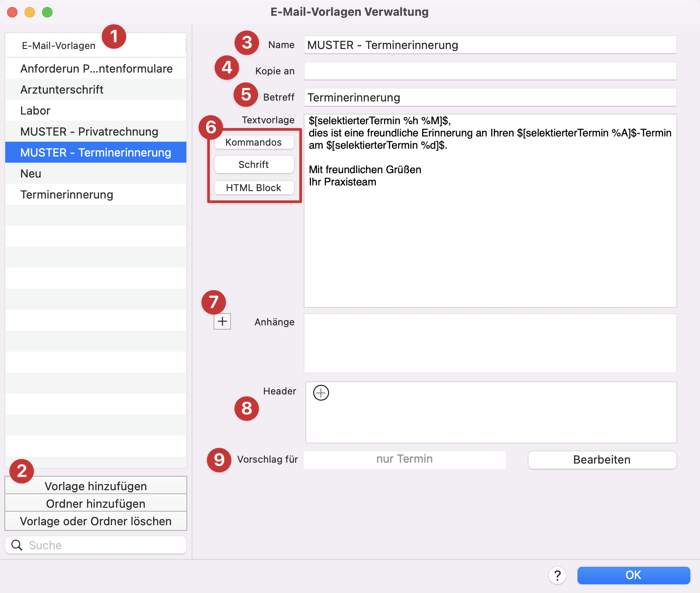Click the Suche search field
This screenshot has height=593, width=700.
96,545
